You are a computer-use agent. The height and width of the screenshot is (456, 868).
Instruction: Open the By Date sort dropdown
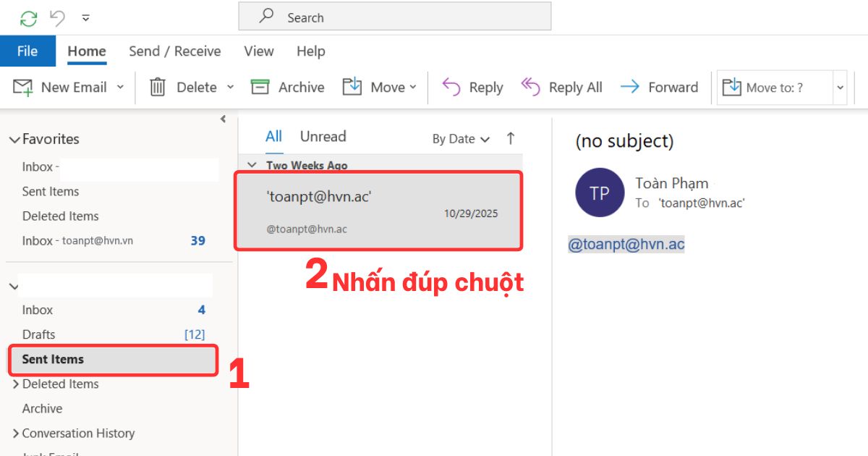coord(460,138)
